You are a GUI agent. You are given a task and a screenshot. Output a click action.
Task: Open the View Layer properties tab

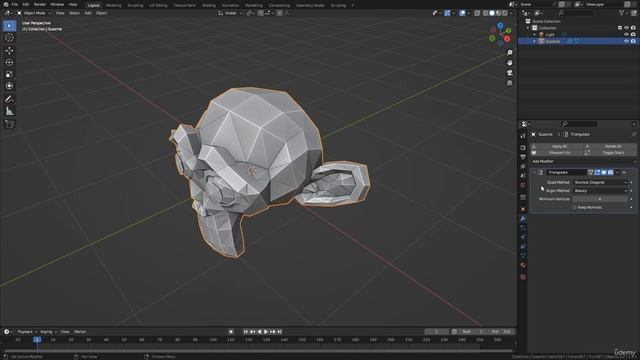coord(523,167)
